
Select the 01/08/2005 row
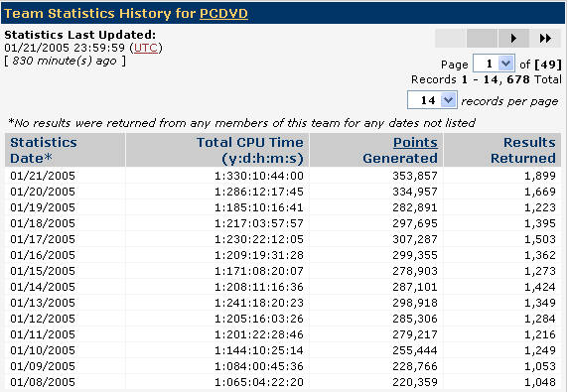pyautogui.click(x=283, y=382)
